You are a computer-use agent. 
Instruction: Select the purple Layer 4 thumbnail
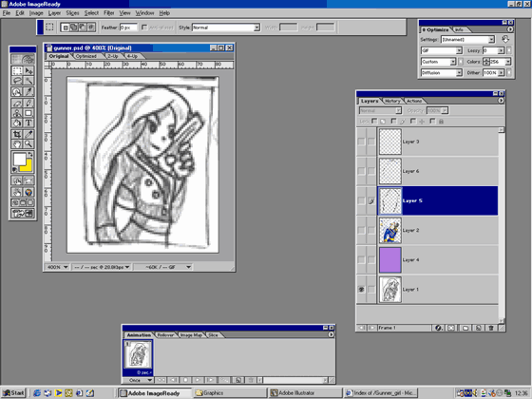[390, 260]
